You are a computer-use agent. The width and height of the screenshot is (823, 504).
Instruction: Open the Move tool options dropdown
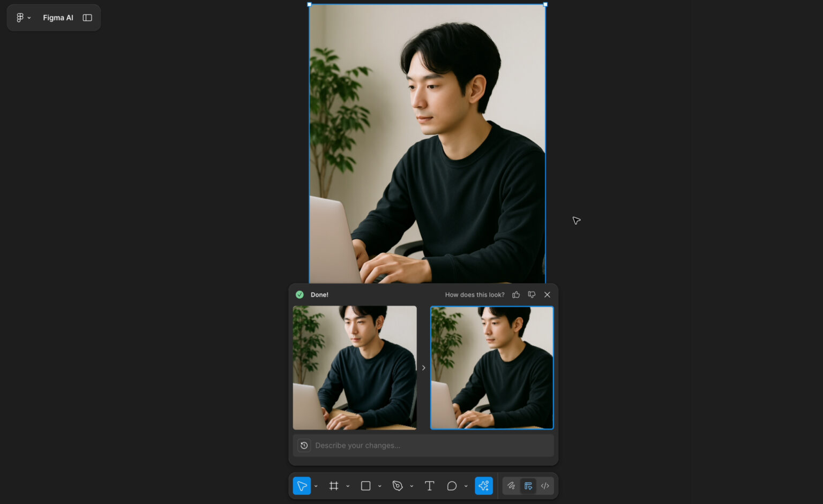(x=316, y=486)
